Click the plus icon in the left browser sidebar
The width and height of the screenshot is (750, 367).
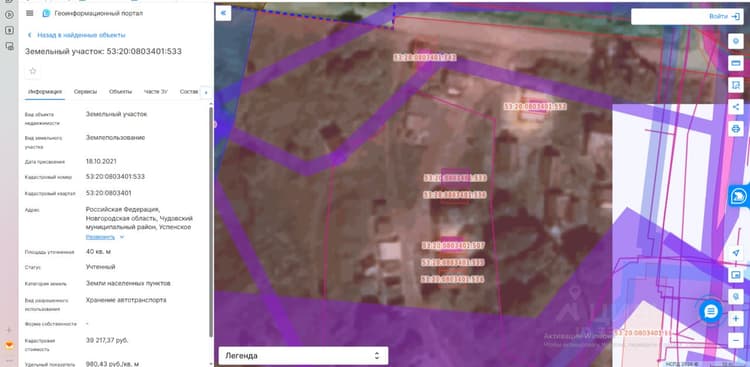[9, 330]
